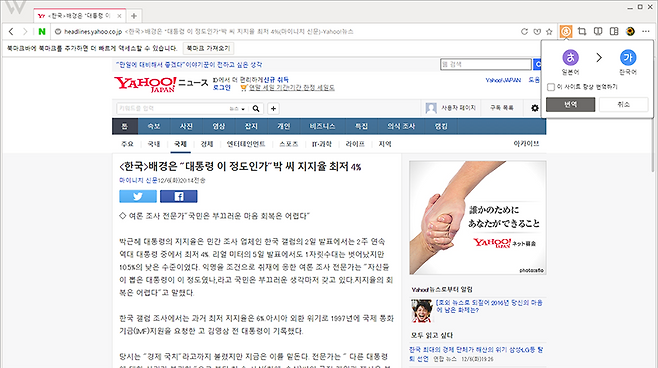Open the 아카이브 archive link
This screenshot has width=658, height=368.
point(526,144)
